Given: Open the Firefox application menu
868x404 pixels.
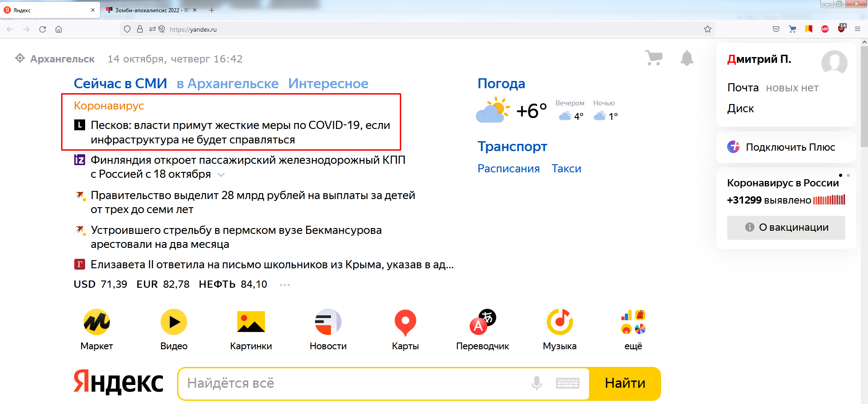Looking at the screenshot, I should pos(858,29).
